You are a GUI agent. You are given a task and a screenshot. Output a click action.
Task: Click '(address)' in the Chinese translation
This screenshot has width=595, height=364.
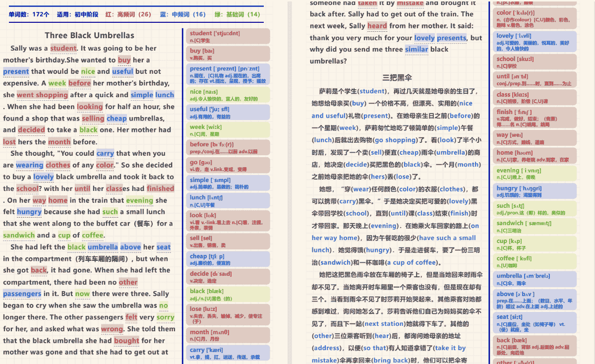pos(328,348)
